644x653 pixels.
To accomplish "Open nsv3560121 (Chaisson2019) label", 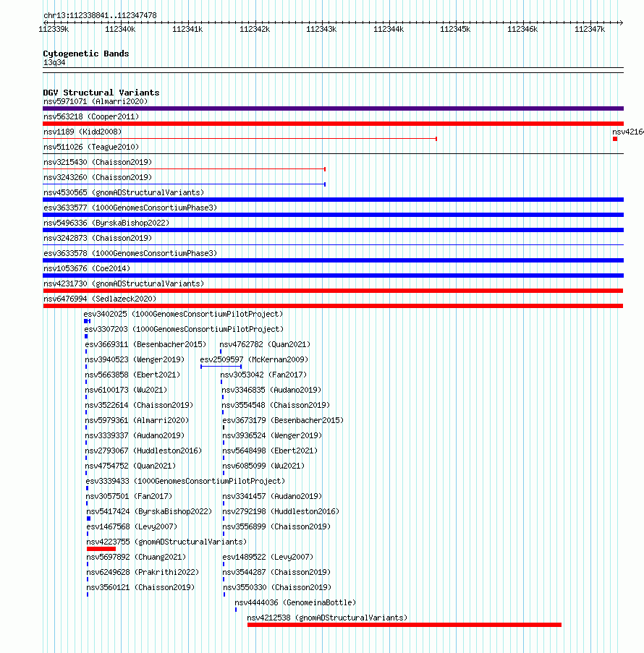I will [141, 588].
